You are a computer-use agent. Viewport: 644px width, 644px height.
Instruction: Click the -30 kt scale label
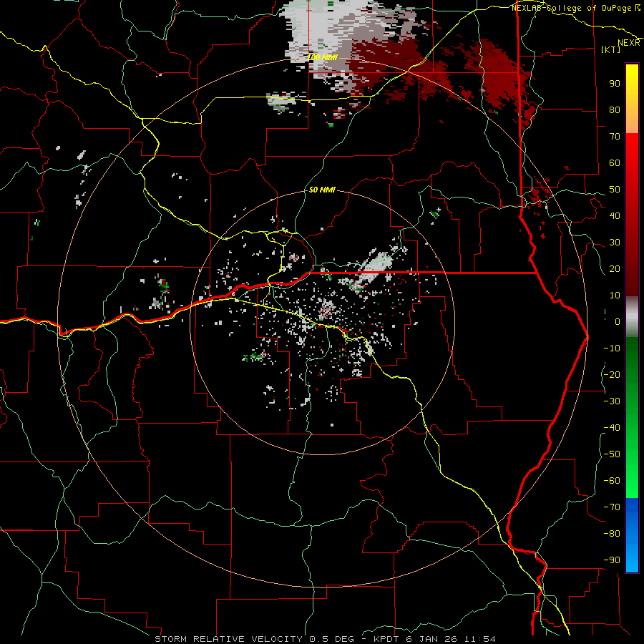[612, 401]
